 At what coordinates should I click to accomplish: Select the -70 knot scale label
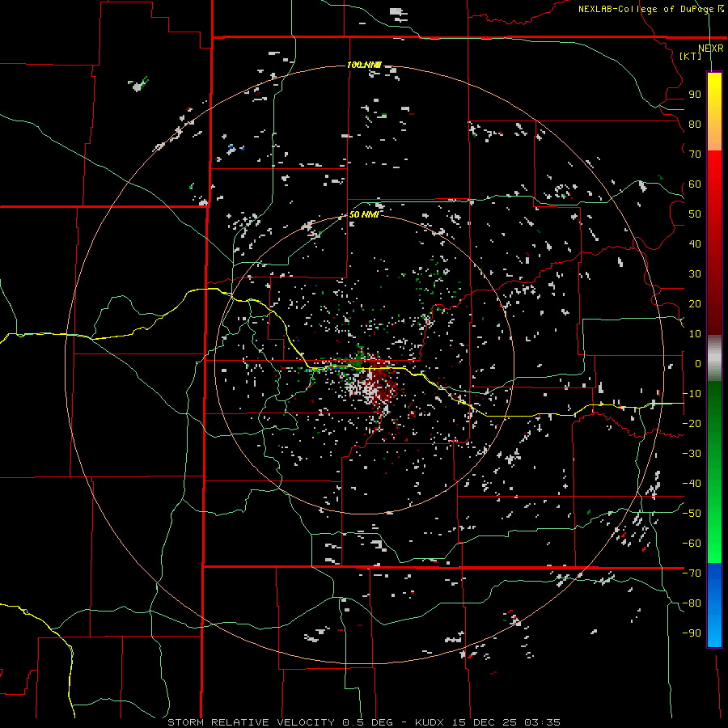point(692,574)
